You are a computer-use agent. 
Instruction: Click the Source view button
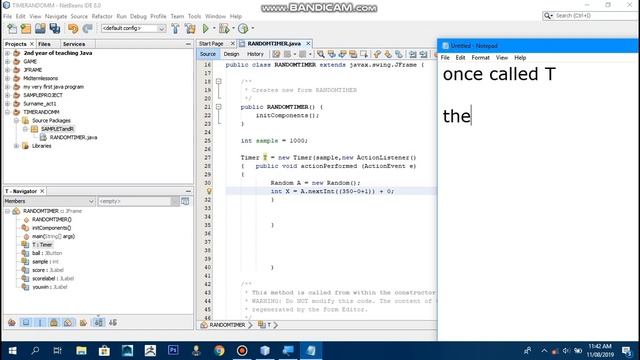click(x=208, y=54)
